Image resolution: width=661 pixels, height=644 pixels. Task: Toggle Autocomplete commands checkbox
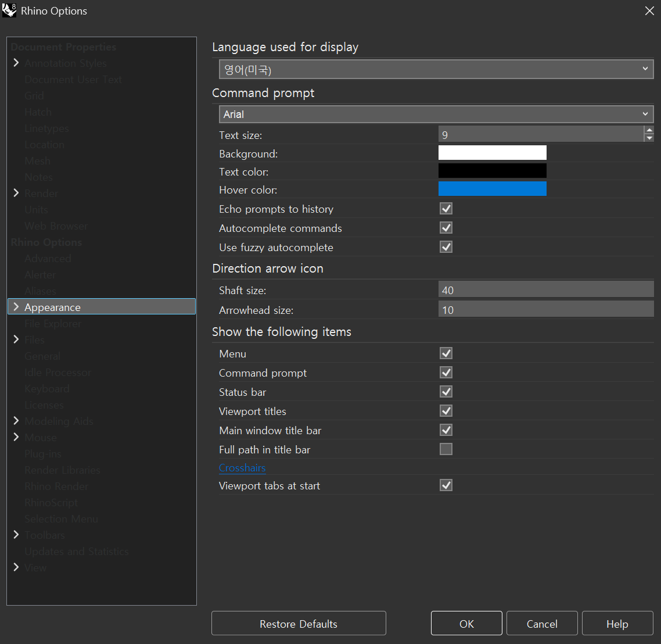(446, 228)
